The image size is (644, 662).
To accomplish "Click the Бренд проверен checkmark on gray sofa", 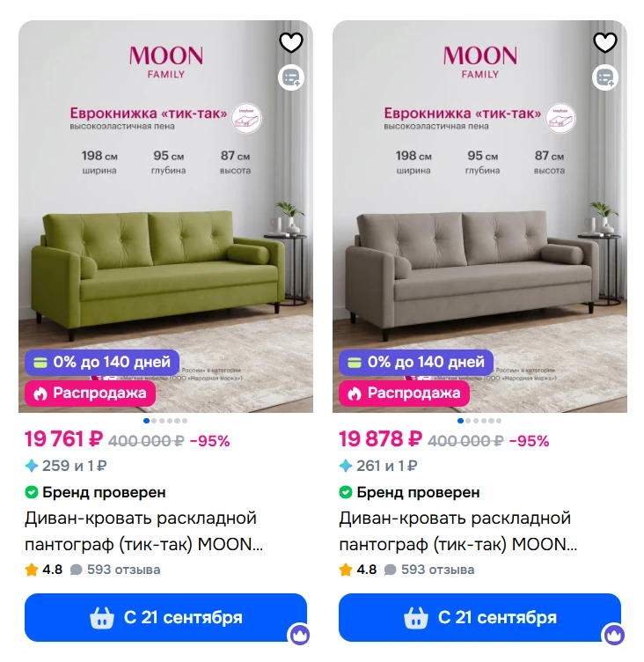I will coord(346,492).
